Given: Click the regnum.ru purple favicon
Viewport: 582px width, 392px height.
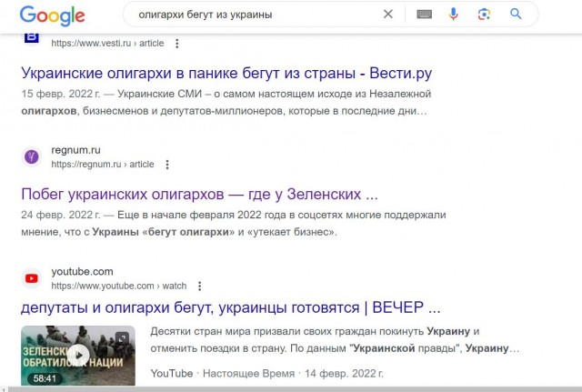Looking at the screenshot, I should point(32,156).
